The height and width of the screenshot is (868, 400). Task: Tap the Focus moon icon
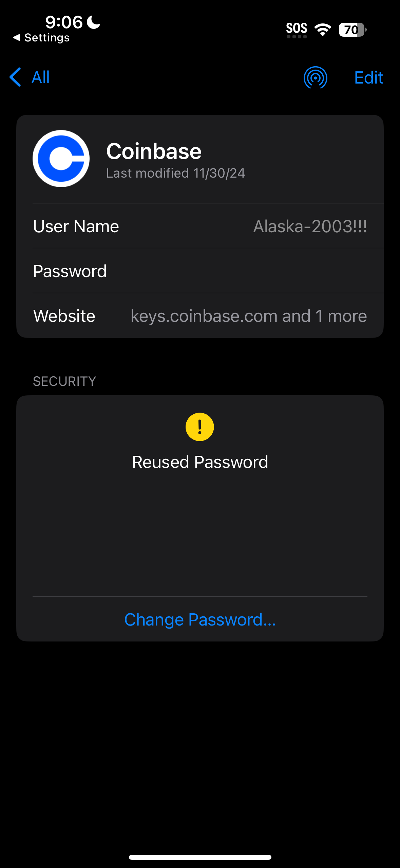coord(94,22)
